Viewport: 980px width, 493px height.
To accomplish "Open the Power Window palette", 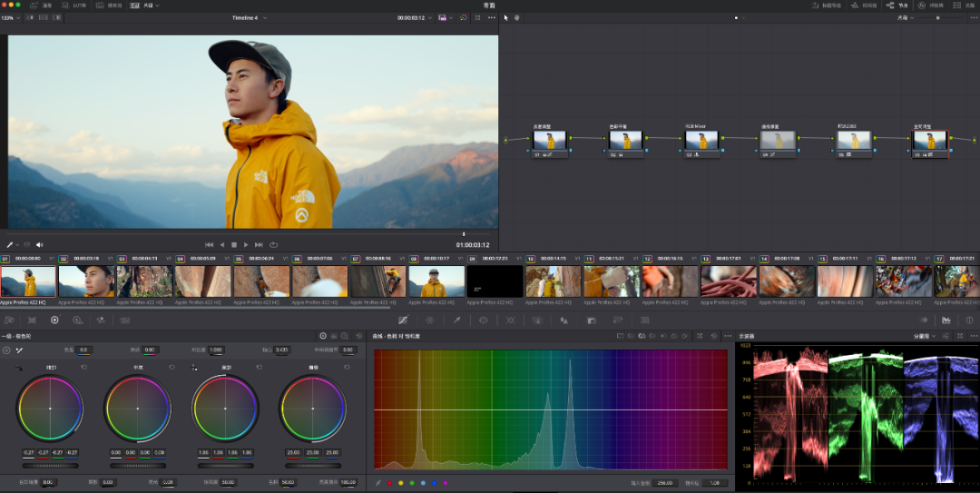I will tap(484, 320).
